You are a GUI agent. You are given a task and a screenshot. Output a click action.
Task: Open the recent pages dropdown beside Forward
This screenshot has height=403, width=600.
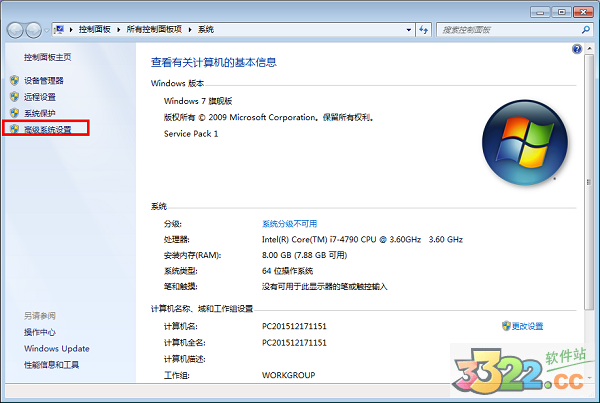(46, 30)
